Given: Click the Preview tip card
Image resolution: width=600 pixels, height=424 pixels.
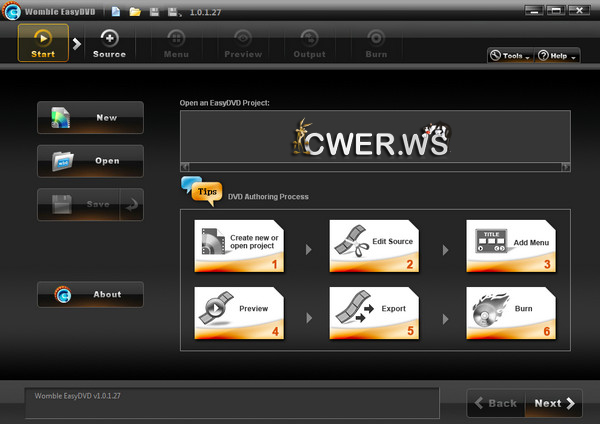Looking at the screenshot, I should [x=239, y=314].
